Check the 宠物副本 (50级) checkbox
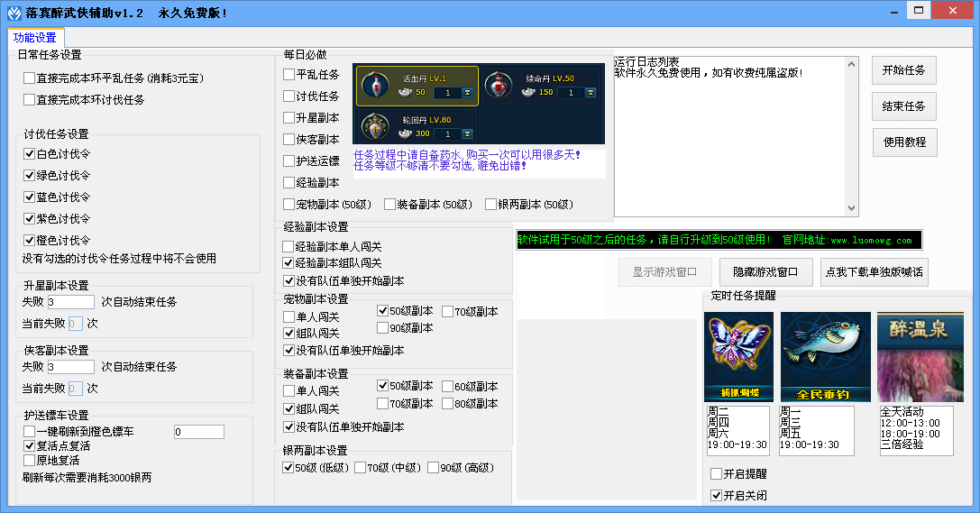The width and height of the screenshot is (980, 513). (x=289, y=205)
